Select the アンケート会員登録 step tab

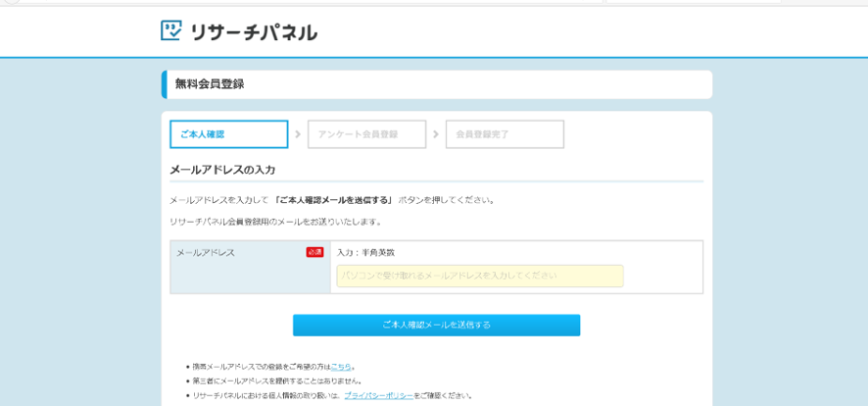(x=366, y=134)
